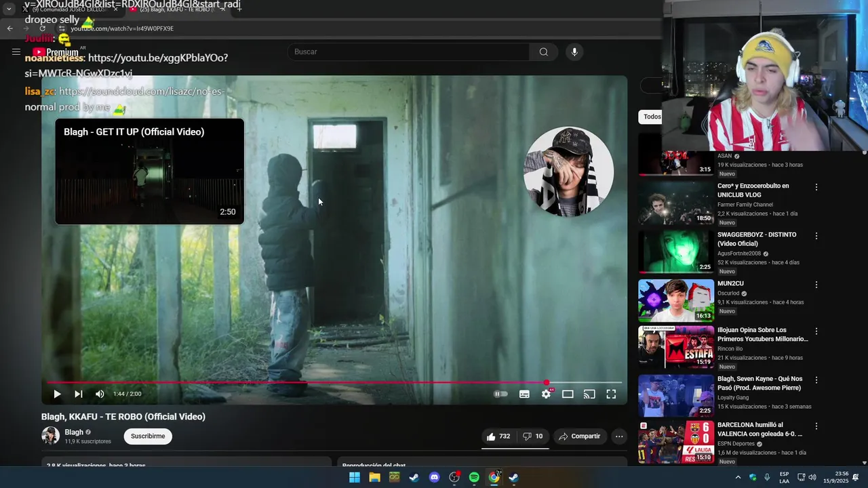868x488 pixels.
Task: Open the Windows Start menu
Action: [x=355, y=477]
